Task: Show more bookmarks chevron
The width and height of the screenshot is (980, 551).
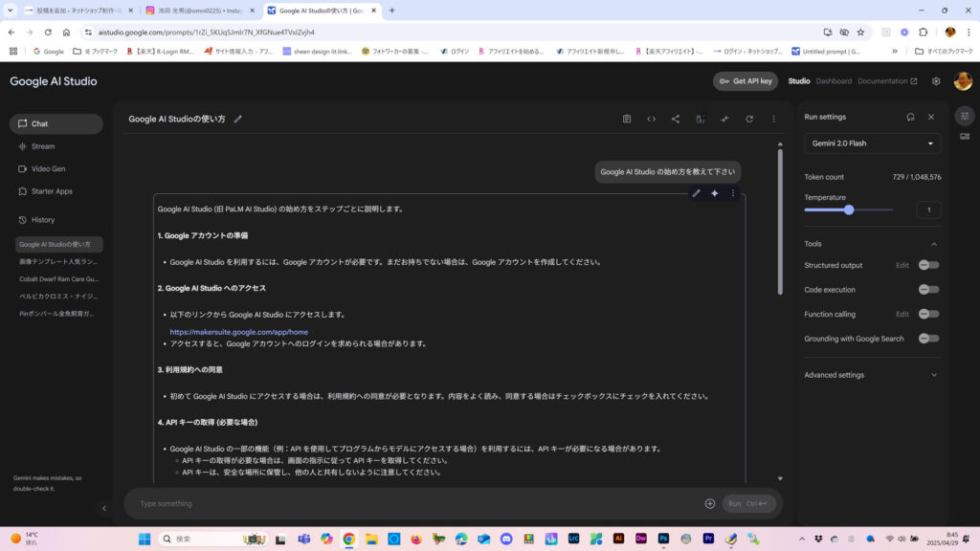Action: [895, 52]
